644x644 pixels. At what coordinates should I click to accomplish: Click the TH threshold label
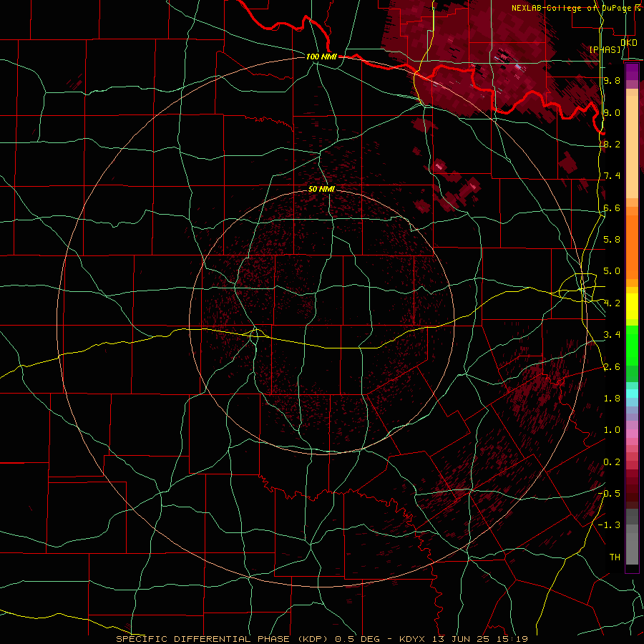[615, 557]
